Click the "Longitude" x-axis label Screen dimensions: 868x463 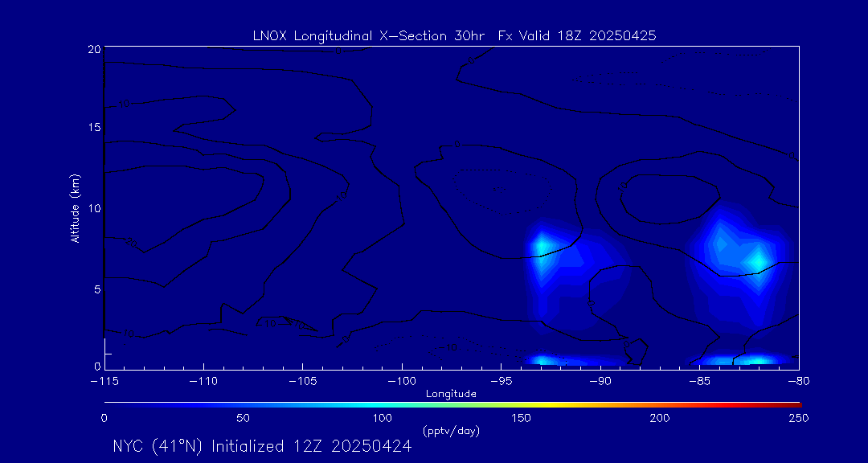(451, 394)
